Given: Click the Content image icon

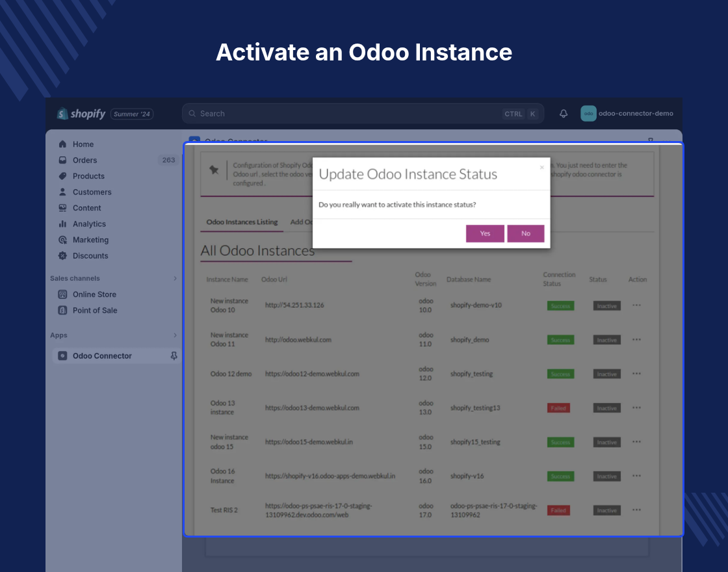Looking at the screenshot, I should coord(62,208).
